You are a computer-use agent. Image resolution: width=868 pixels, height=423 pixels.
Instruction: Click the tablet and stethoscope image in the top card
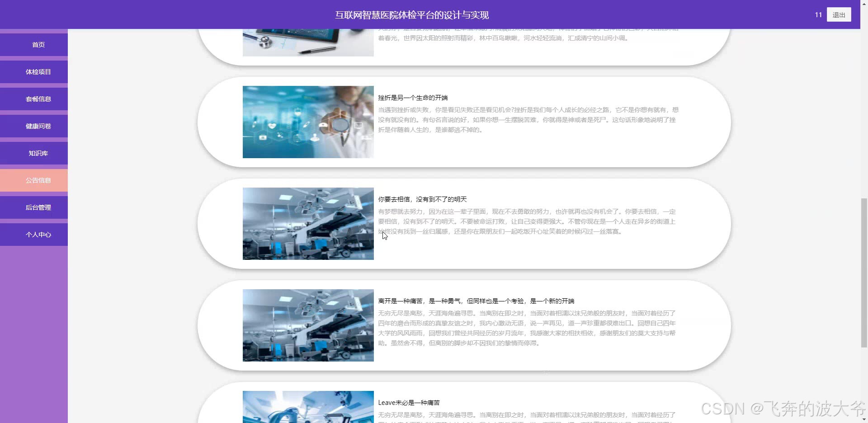308,42
